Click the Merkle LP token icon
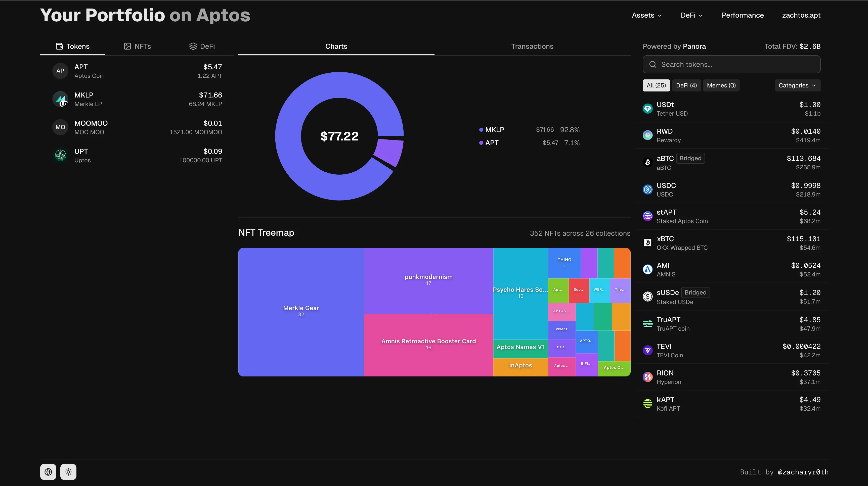Image resolution: width=868 pixels, height=486 pixels. pos(60,99)
